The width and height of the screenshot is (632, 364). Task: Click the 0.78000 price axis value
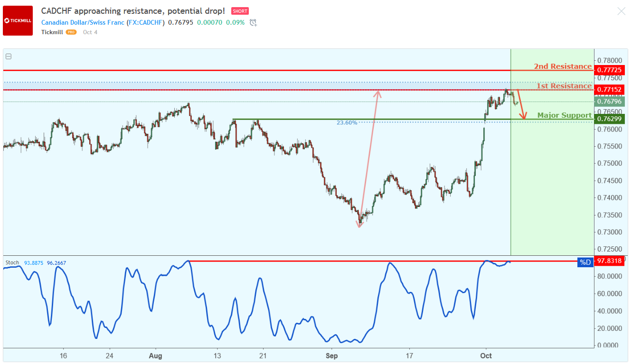tap(610, 61)
